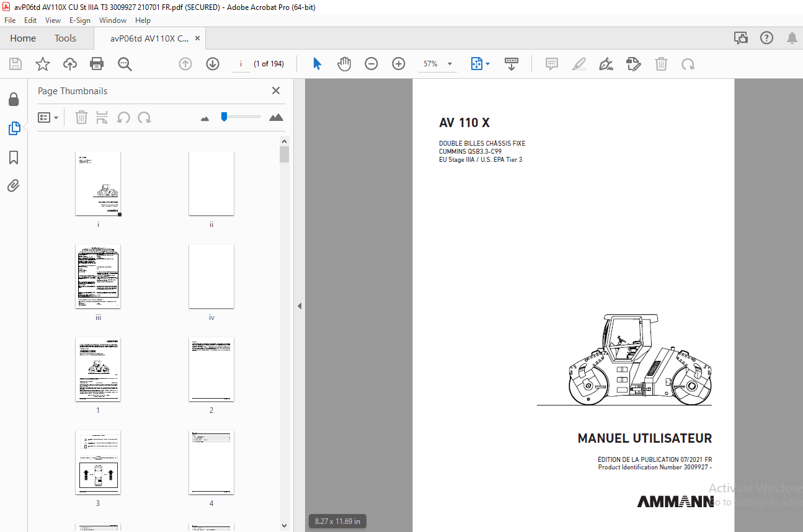803x532 pixels.
Task: Add a sticky note comment
Action: pyautogui.click(x=552, y=64)
